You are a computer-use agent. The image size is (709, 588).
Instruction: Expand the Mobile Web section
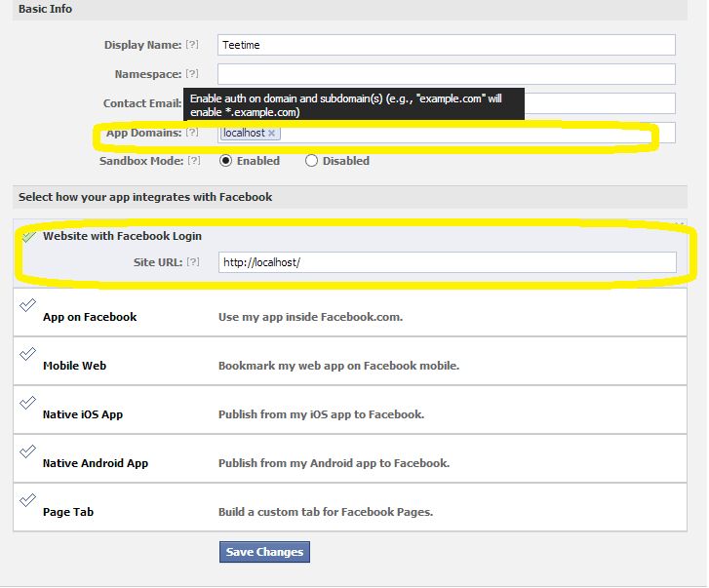(350, 361)
